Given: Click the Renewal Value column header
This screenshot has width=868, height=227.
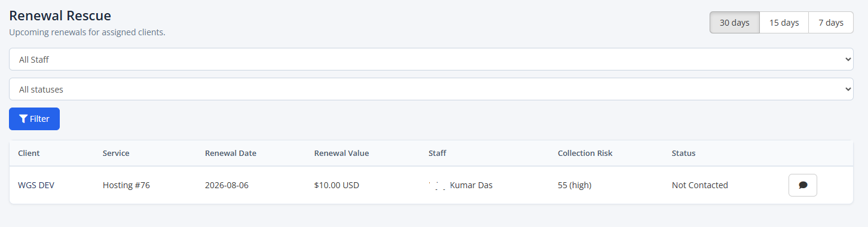Looking at the screenshot, I should coord(341,153).
